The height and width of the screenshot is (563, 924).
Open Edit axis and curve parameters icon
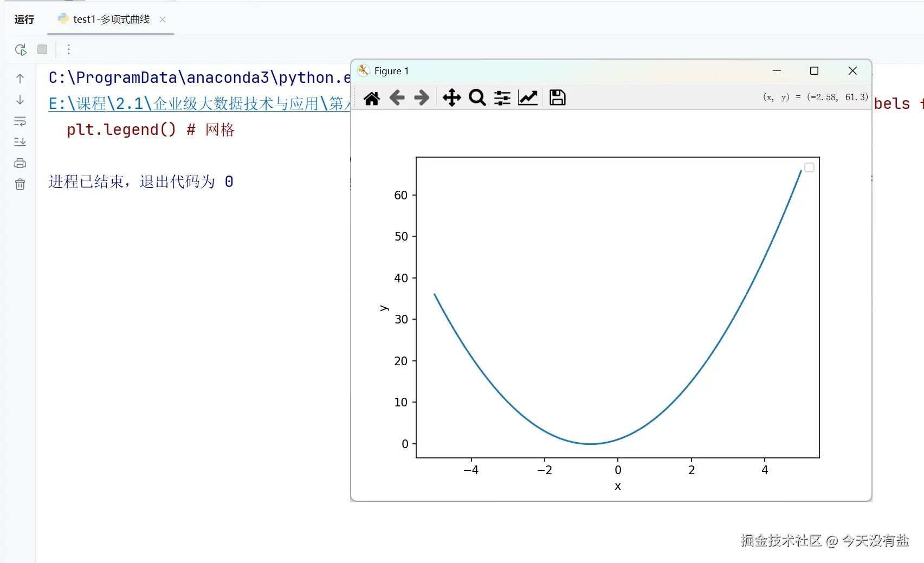528,98
